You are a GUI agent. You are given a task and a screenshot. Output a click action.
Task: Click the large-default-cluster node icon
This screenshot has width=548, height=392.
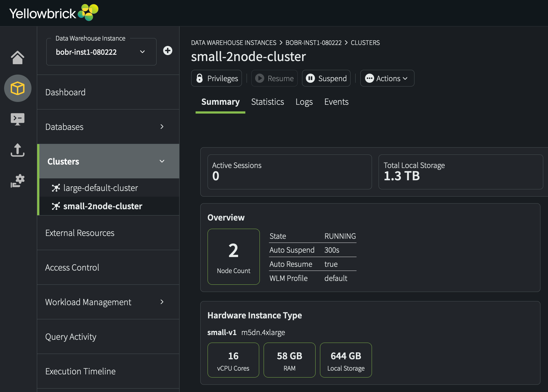(x=56, y=188)
